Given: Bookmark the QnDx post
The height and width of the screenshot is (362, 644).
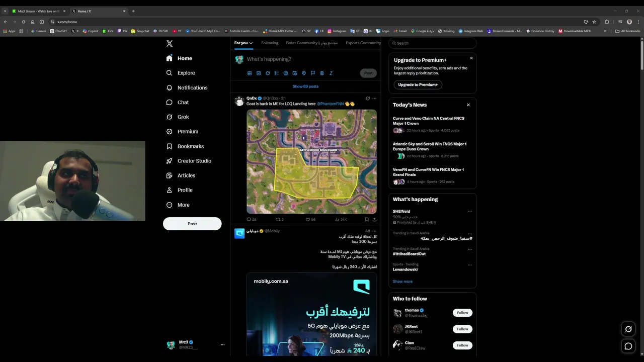Looking at the screenshot, I should [x=367, y=220].
